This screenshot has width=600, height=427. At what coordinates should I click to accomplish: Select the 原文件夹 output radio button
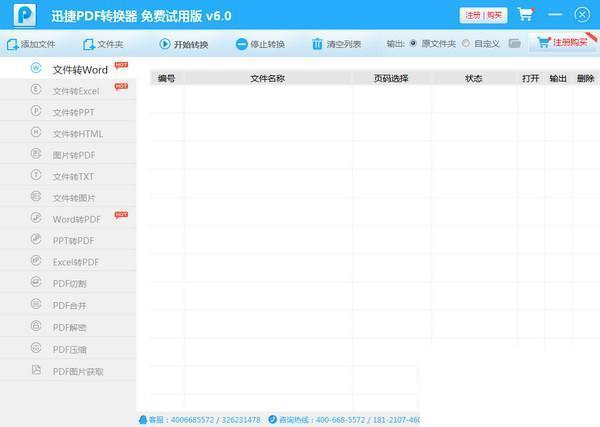click(413, 43)
